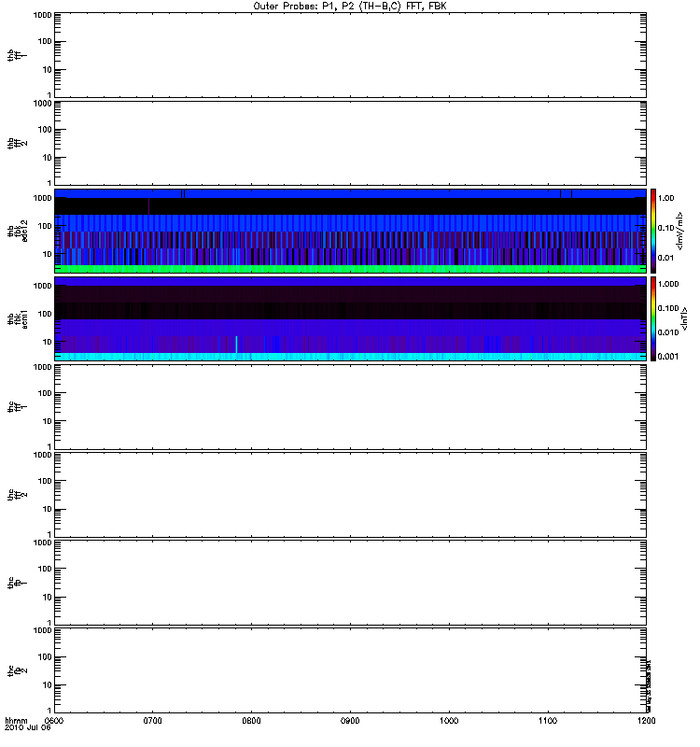The width and height of the screenshot is (700, 747).
Task: Click the 0900 time axis label
Action: pos(350,720)
